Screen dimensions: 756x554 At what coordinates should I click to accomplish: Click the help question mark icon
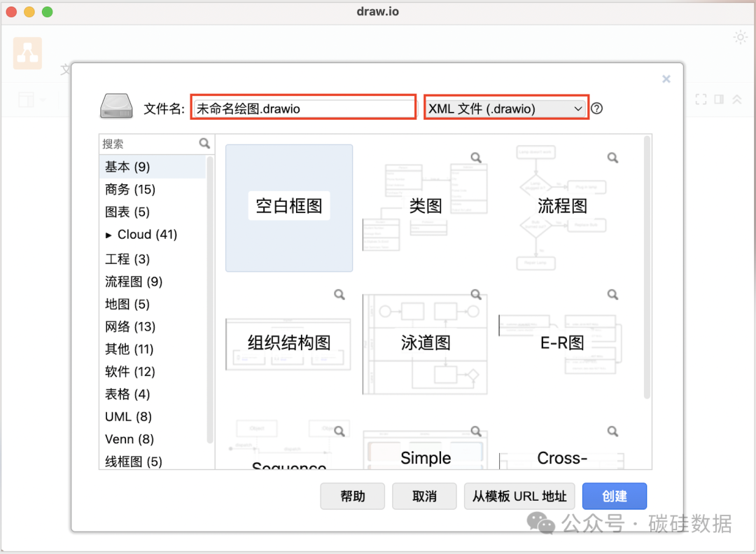tap(596, 109)
